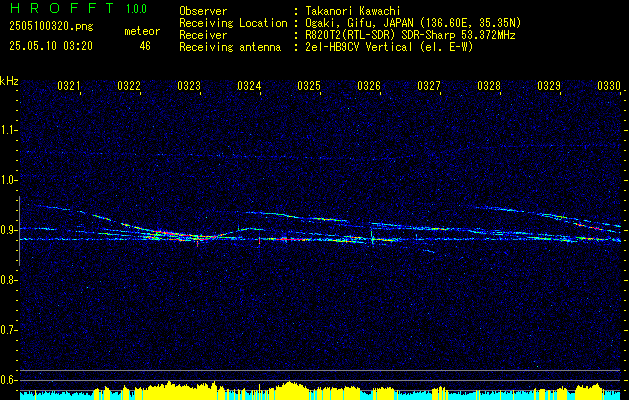Click the 0326 time marker
Screen dimensions: 629x400
369,85
